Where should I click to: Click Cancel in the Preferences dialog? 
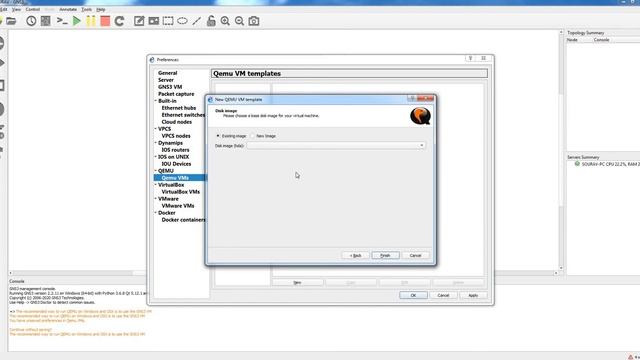tap(443, 295)
